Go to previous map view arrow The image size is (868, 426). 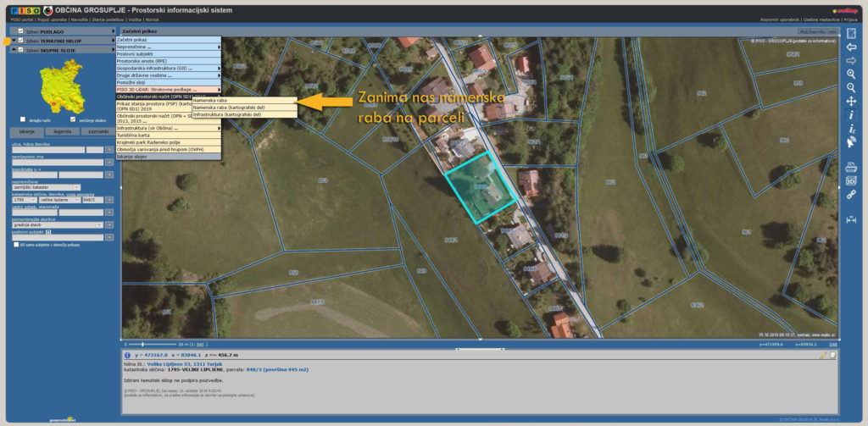pos(851,47)
